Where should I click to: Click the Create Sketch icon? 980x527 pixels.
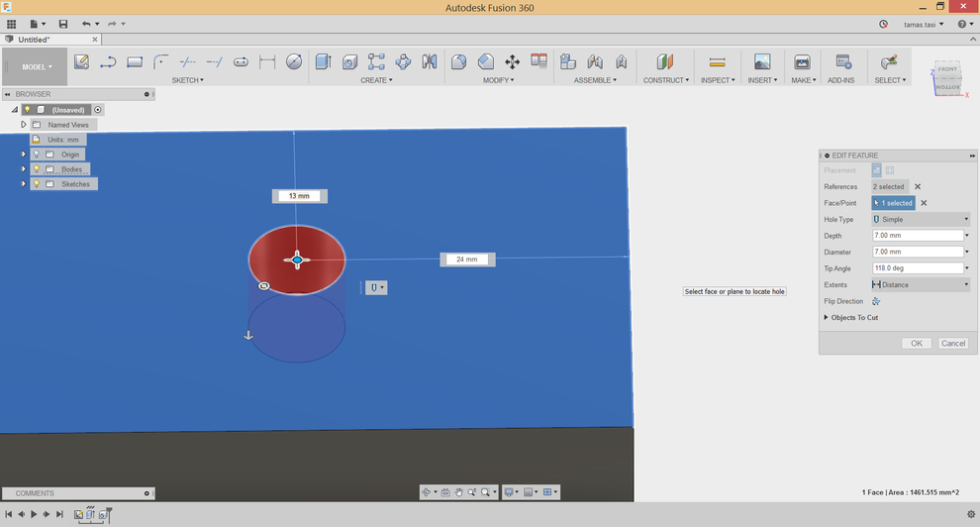tap(81, 61)
